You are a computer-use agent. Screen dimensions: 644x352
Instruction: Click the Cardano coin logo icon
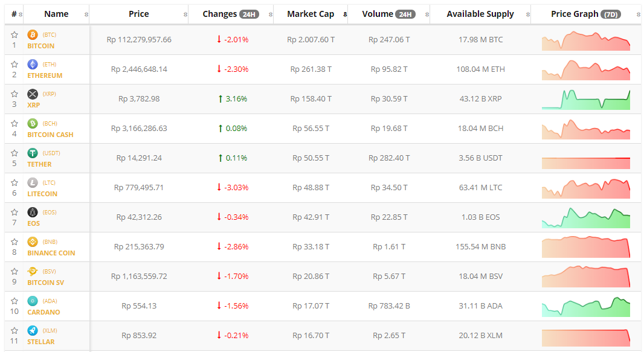[x=33, y=301]
